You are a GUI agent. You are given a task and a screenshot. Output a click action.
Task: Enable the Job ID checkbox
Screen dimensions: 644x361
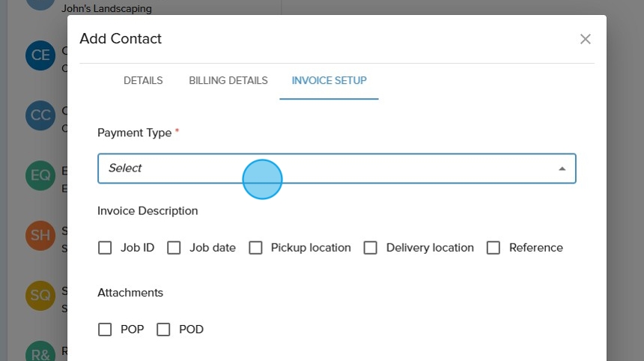tap(105, 248)
